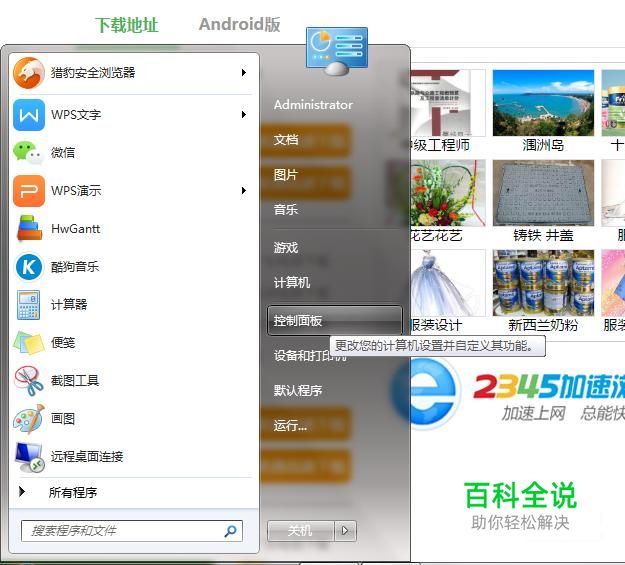Open 控制面板 control panel
The image size is (625, 565).
(x=335, y=321)
